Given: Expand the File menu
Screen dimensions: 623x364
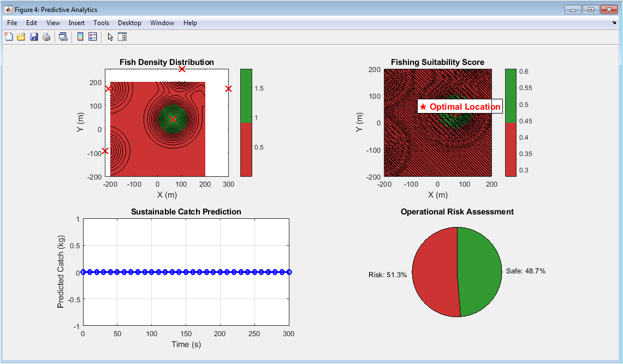Looking at the screenshot, I should [x=13, y=23].
